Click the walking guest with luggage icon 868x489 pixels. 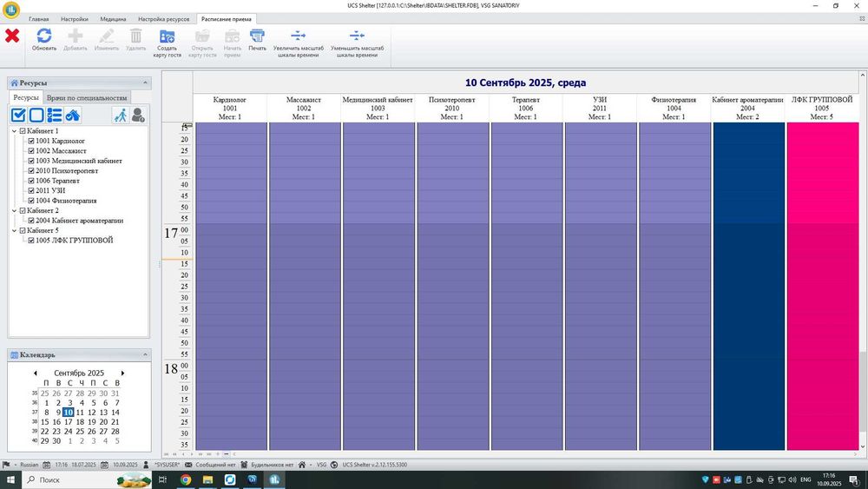click(x=120, y=116)
